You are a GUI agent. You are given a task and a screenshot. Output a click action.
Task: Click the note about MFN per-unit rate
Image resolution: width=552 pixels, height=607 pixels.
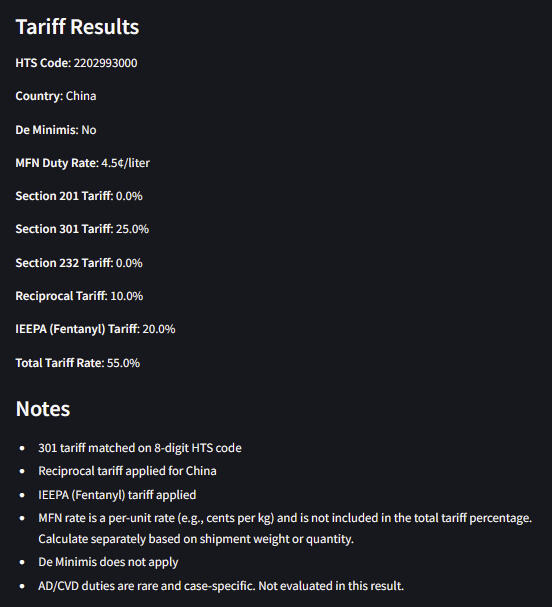[x=285, y=518]
